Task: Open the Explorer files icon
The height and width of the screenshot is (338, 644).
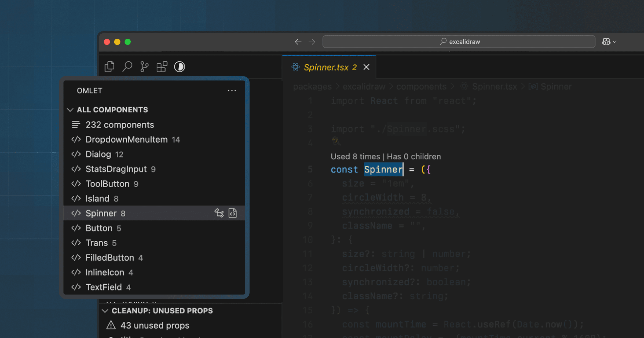Action: [109, 67]
